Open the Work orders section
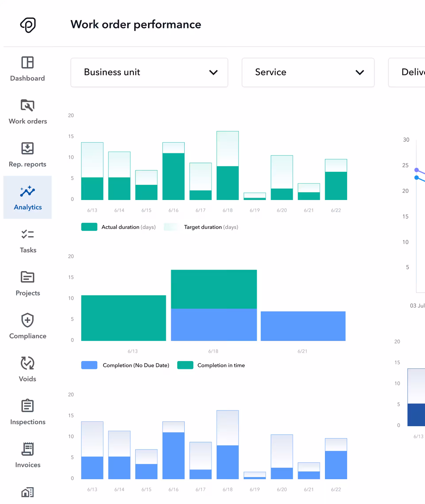The height and width of the screenshot is (504, 425). tap(27, 112)
